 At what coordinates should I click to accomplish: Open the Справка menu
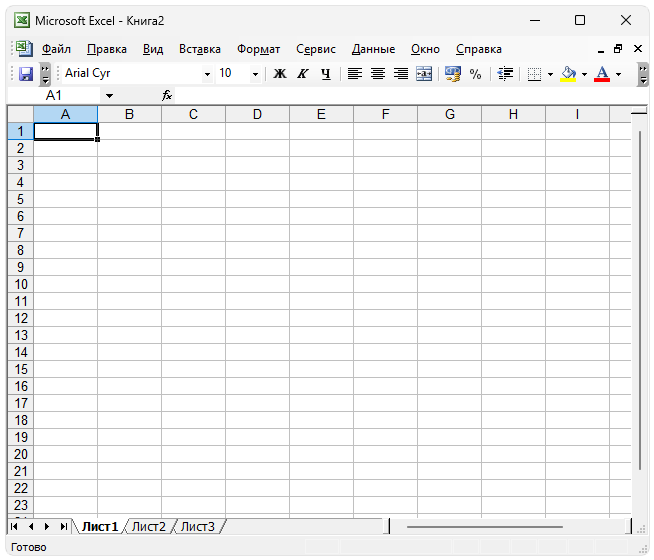click(x=479, y=49)
